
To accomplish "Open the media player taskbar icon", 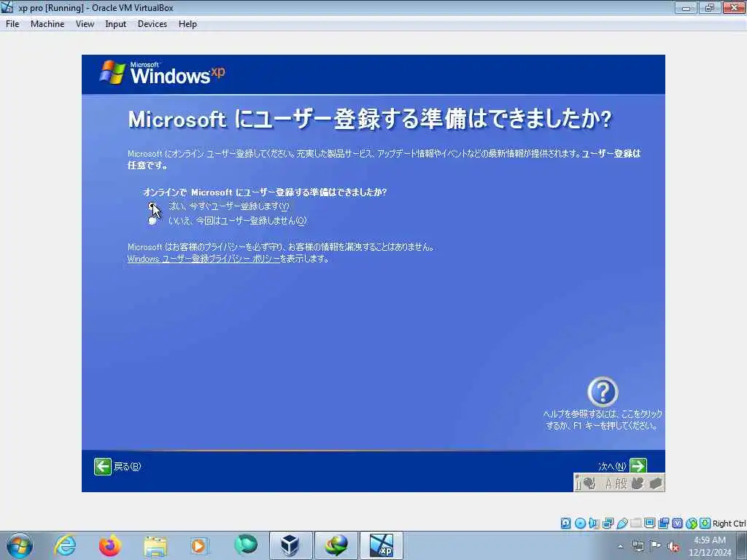I will (200, 545).
